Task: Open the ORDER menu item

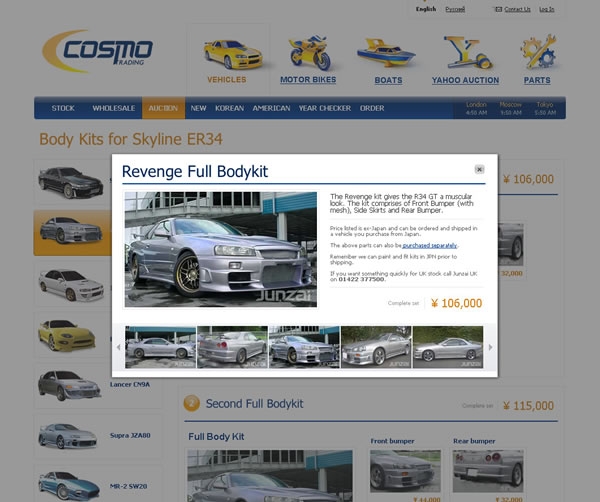Action: [372, 108]
